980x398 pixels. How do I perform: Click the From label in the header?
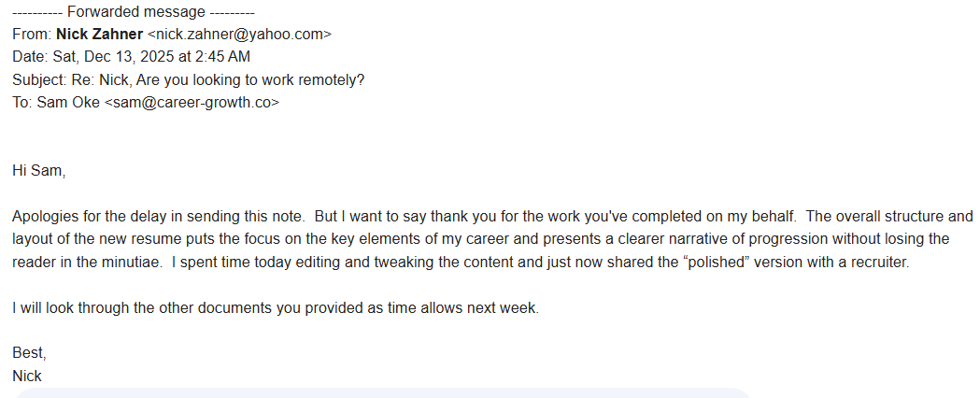coord(31,34)
